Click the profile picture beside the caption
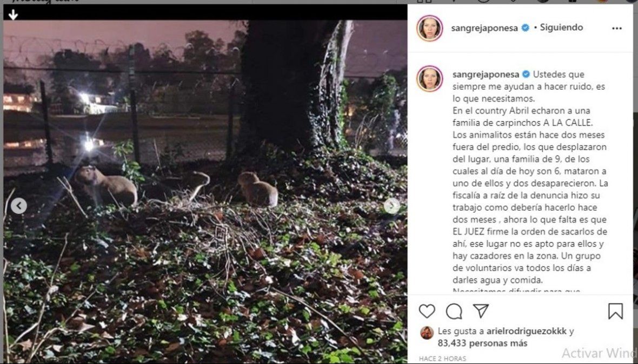The width and height of the screenshot is (638, 364). [x=430, y=79]
